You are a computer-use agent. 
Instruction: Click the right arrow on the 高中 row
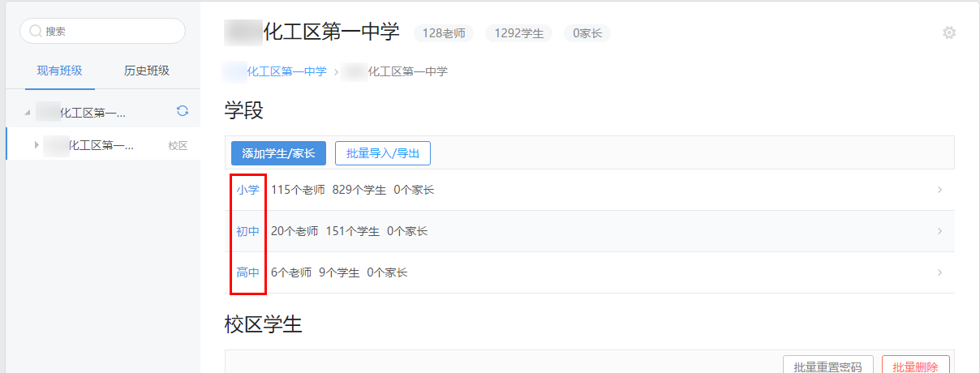(x=939, y=272)
